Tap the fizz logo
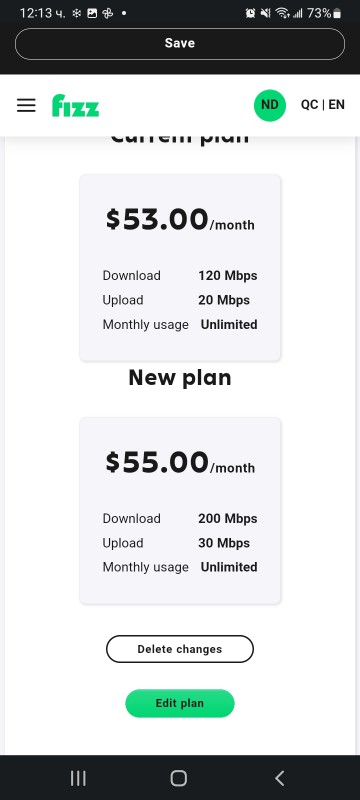Image resolution: width=360 pixels, height=800 pixels. [75, 105]
